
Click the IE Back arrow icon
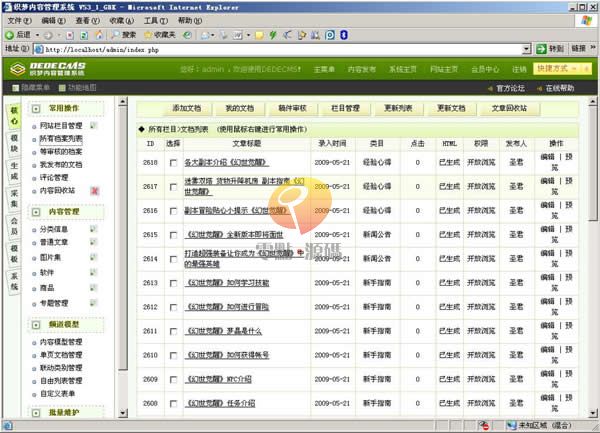point(9,35)
